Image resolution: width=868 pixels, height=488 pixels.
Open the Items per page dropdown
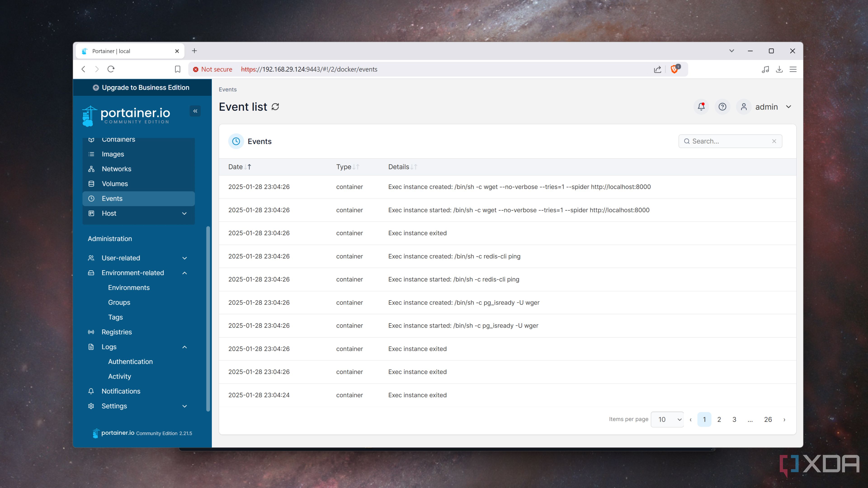point(667,419)
